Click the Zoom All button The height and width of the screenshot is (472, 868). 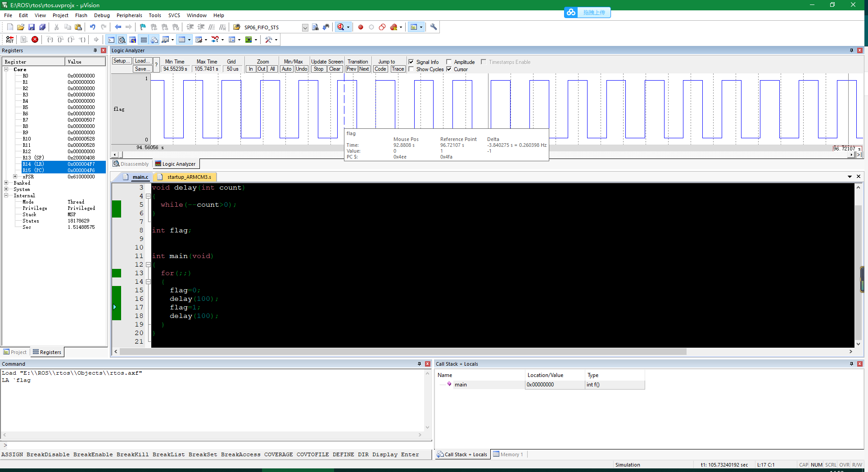click(x=272, y=69)
